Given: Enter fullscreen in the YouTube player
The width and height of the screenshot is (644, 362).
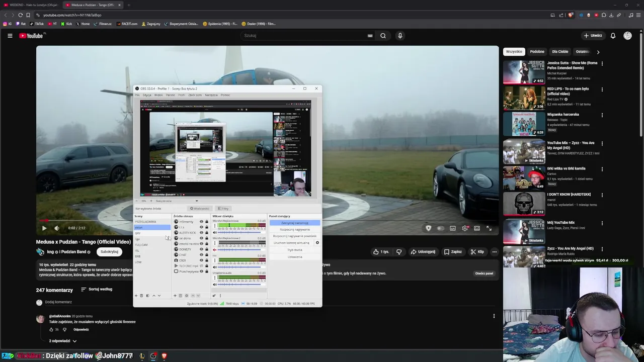Looking at the screenshot, I should 489,228.
